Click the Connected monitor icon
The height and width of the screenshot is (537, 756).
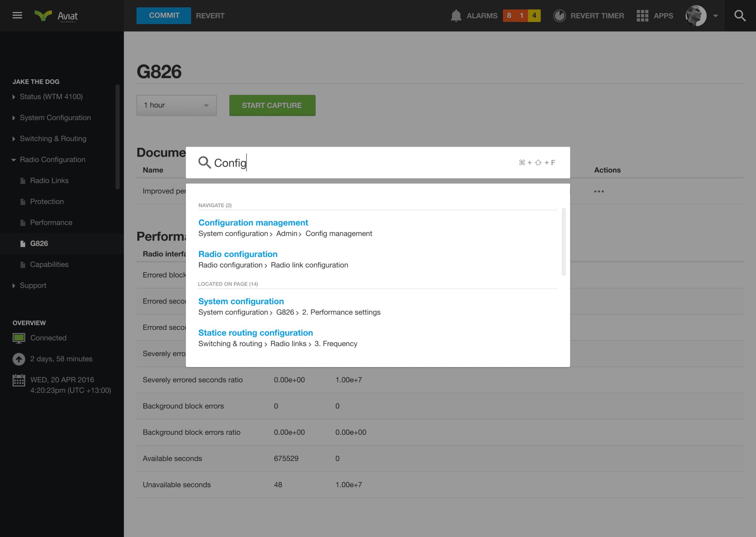tap(19, 338)
